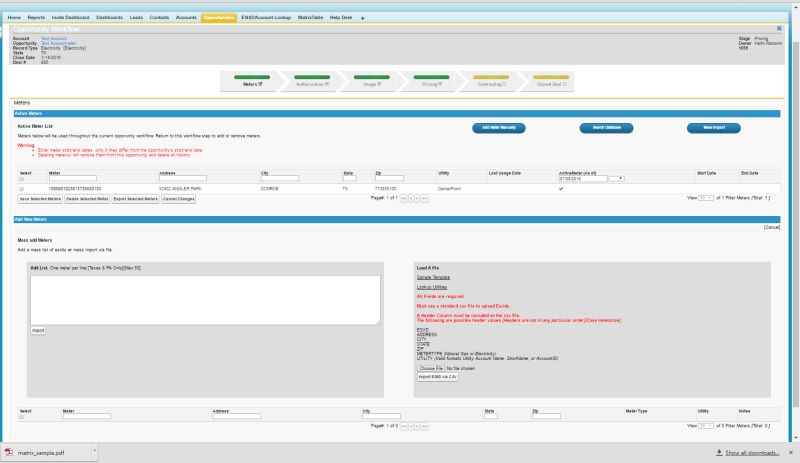The height and width of the screenshot is (463, 800).
Task: Click Add Meter Manually button
Action: tap(498, 128)
